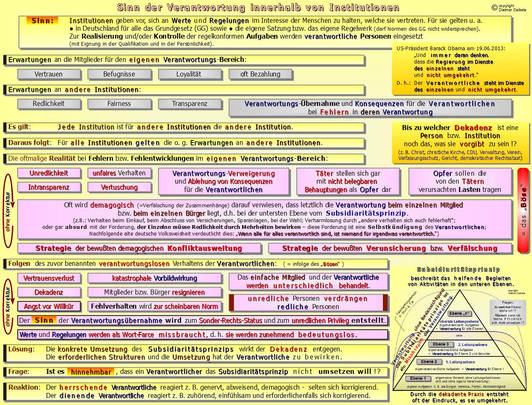
Task: Click the "Opfer sollen die" box
Action: tap(459, 182)
